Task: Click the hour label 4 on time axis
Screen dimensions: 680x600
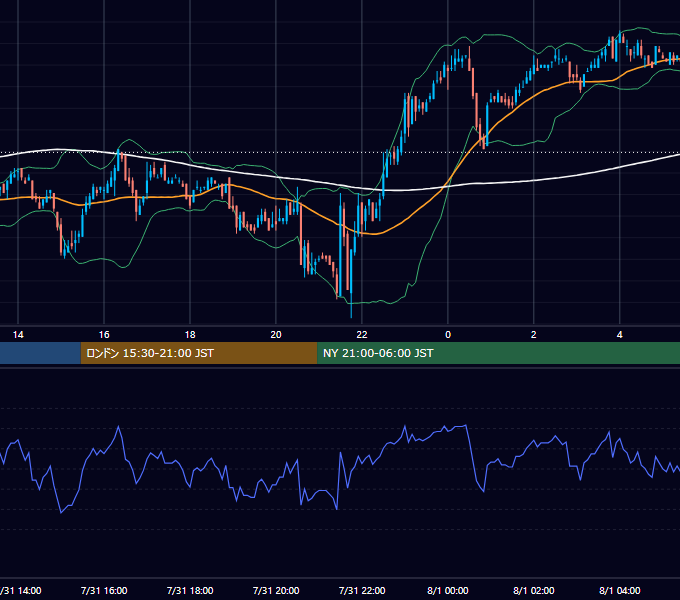Action: pos(620,335)
